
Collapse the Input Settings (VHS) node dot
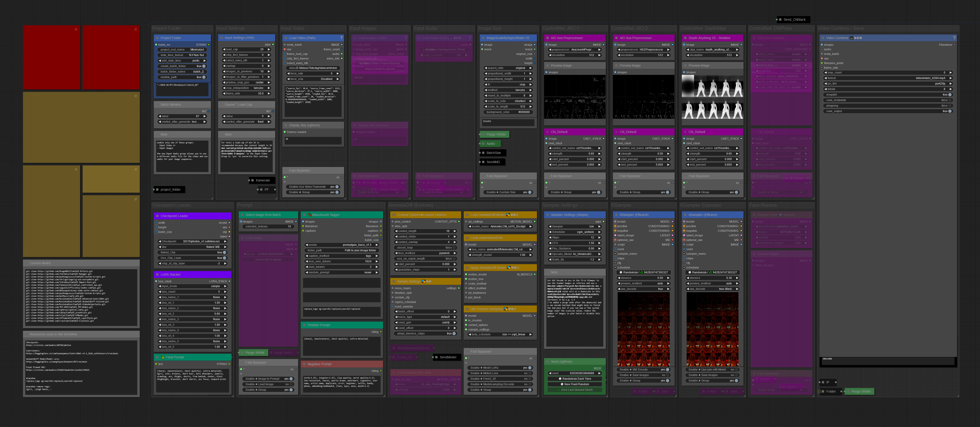[x=222, y=38]
